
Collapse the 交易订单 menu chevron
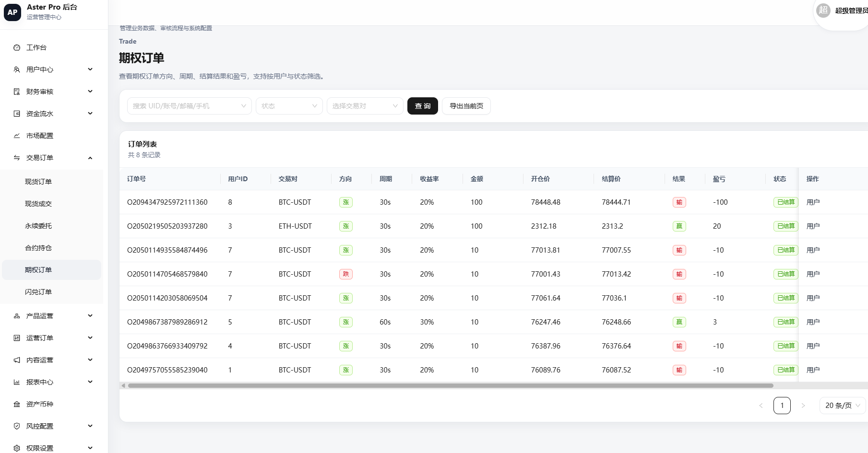pos(90,158)
